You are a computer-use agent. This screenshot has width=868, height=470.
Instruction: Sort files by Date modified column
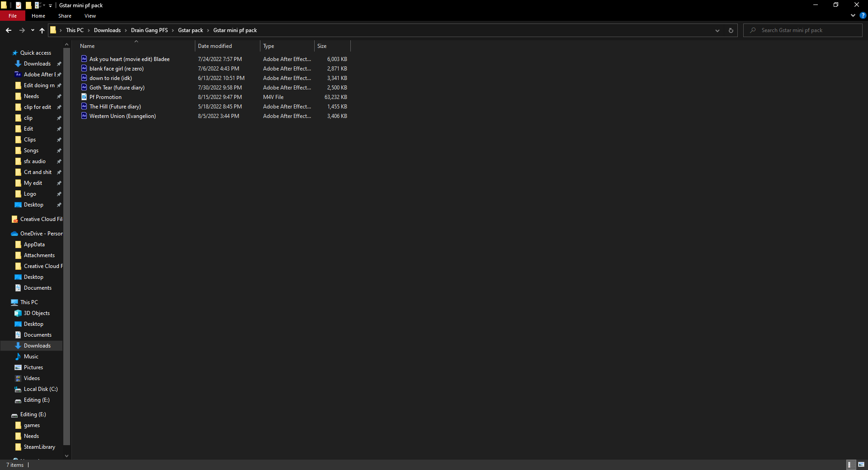click(215, 46)
